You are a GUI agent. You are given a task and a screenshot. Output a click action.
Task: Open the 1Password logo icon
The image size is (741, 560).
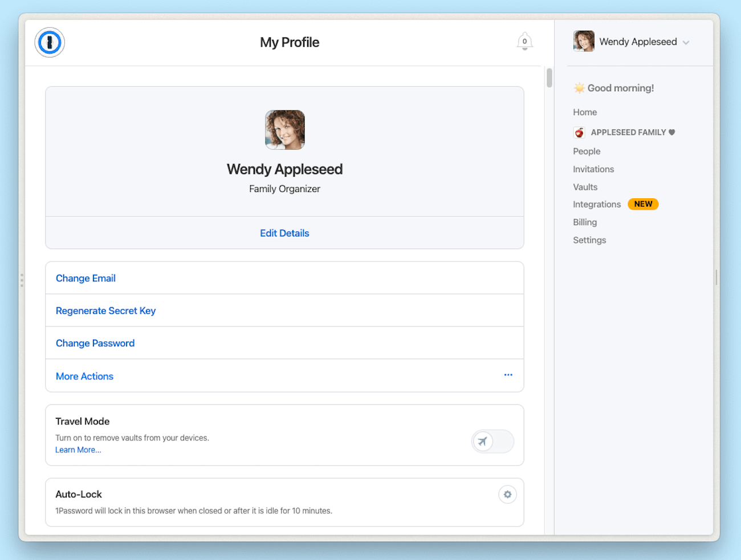pyautogui.click(x=49, y=42)
